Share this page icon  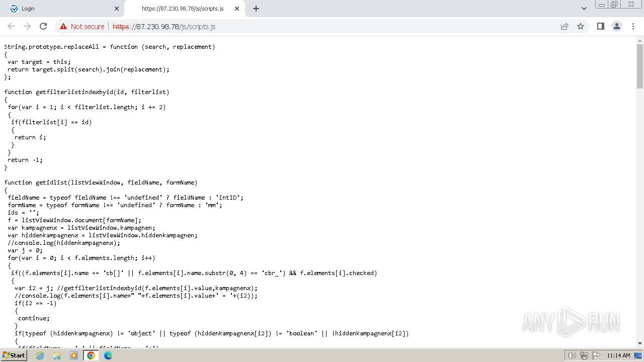click(565, 26)
